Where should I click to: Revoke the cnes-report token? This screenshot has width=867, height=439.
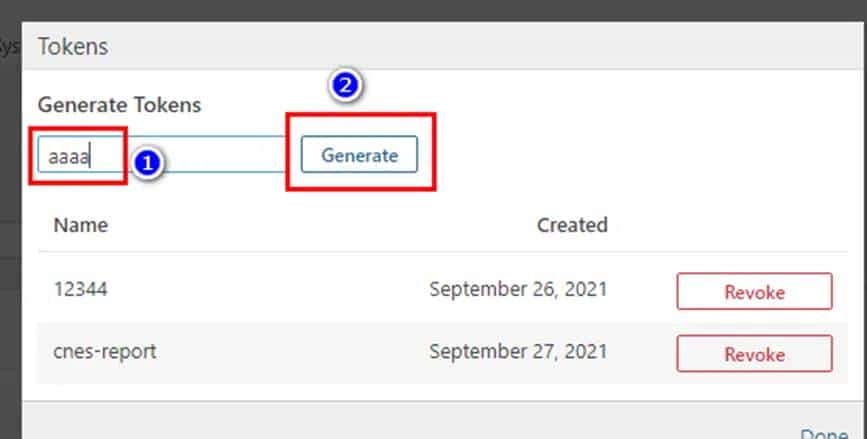[x=754, y=354]
